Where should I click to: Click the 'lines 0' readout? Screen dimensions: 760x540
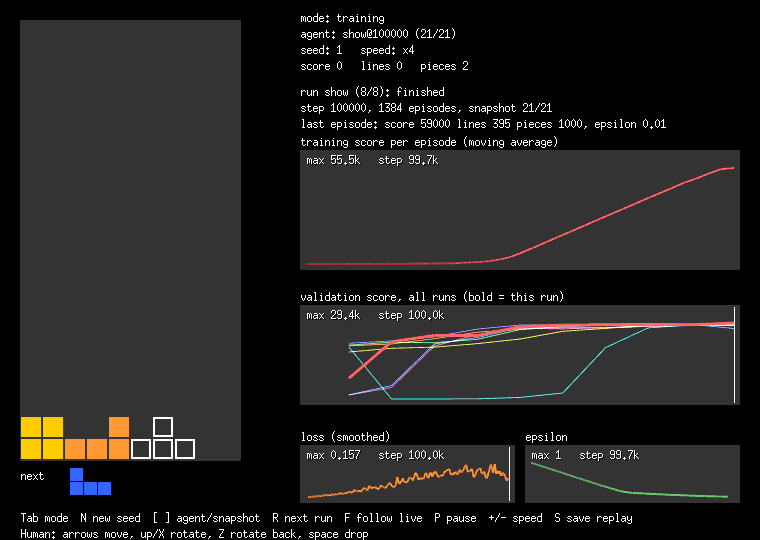coord(381,66)
